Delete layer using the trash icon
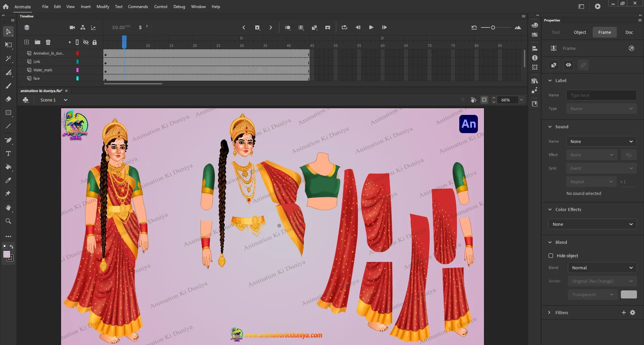Image resolution: width=644 pixels, height=345 pixels. coord(48,42)
